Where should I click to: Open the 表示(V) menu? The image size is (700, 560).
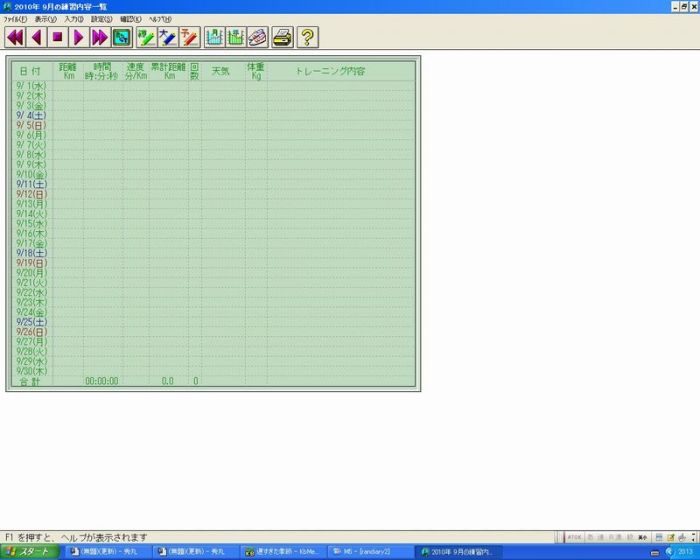point(46,19)
